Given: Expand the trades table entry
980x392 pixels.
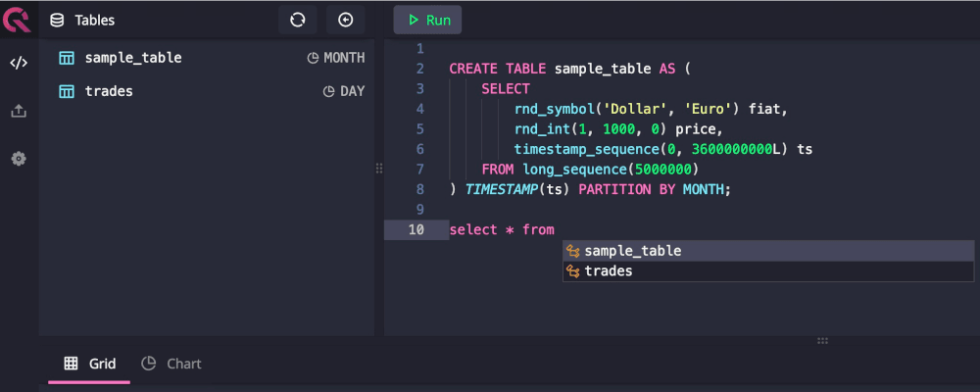Looking at the screenshot, I should (x=109, y=91).
